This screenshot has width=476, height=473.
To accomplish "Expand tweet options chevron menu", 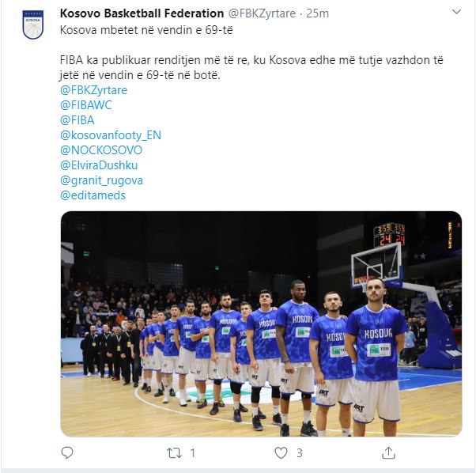I will coord(456,12).
